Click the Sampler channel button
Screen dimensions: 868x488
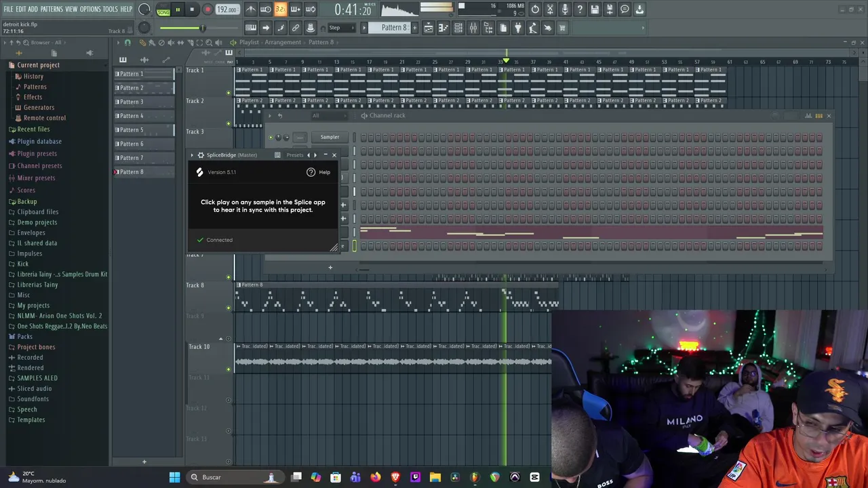coord(330,138)
